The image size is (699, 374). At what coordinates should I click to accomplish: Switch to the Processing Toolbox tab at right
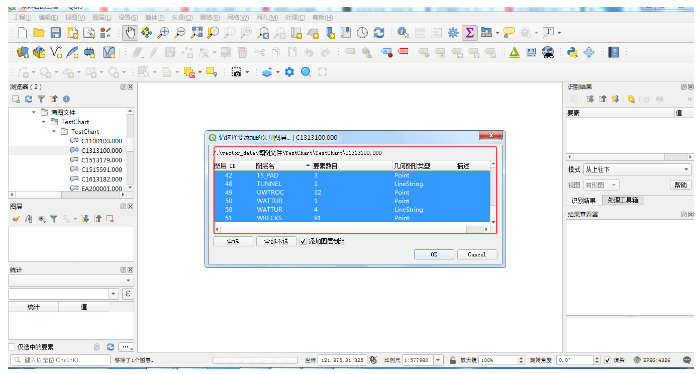(622, 200)
